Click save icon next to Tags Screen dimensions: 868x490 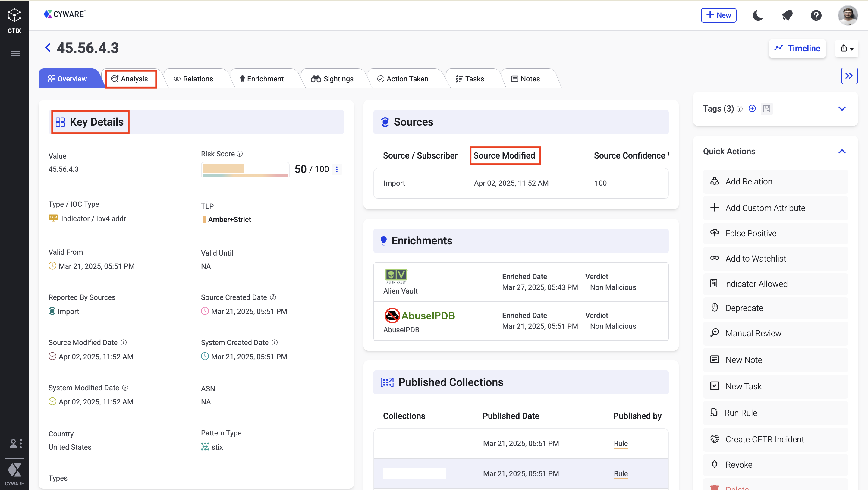(x=766, y=108)
